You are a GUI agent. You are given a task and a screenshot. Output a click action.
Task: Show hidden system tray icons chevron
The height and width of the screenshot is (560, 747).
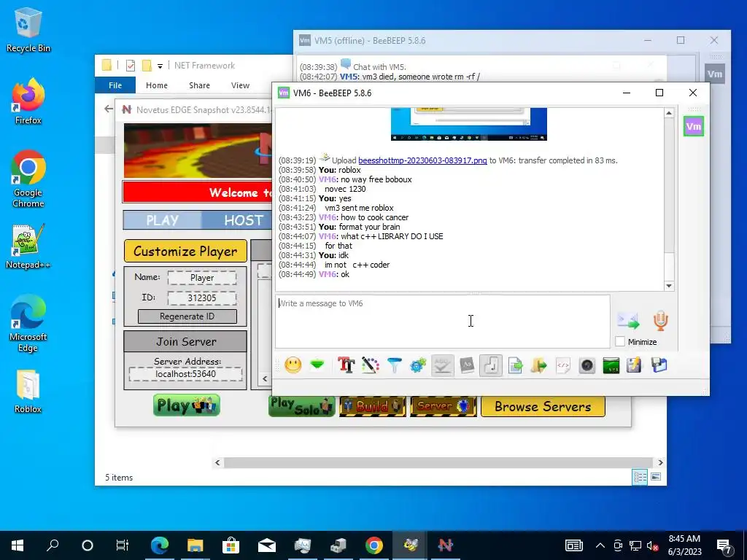[600, 545]
